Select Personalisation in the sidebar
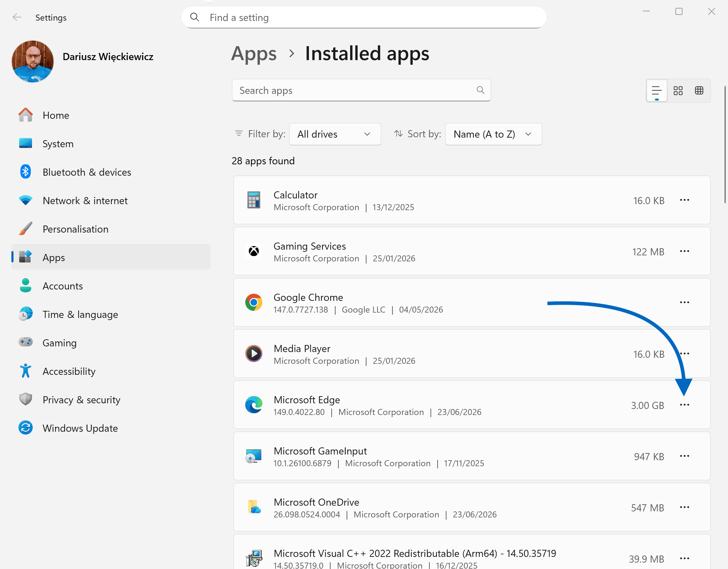 (x=111, y=229)
